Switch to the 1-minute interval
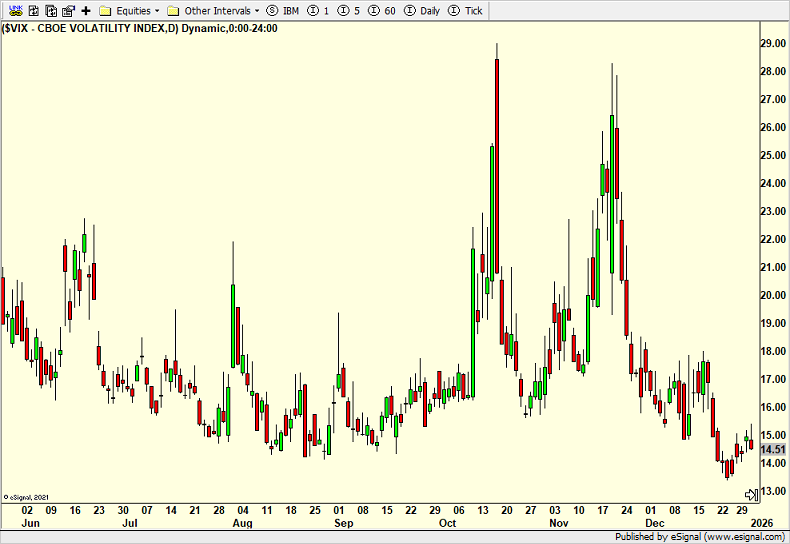Image resolution: width=790 pixels, height=544 pixels. click(x=319, y=10)
